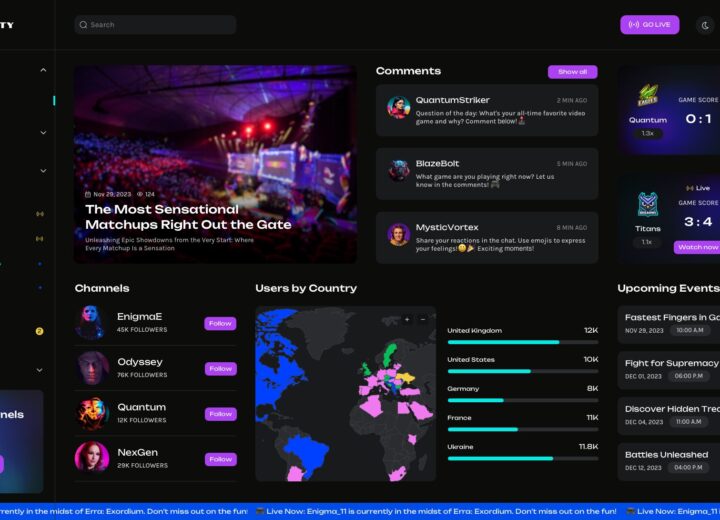
Task: Follow the NexGen channel
Action: click(x=220, y=459)
